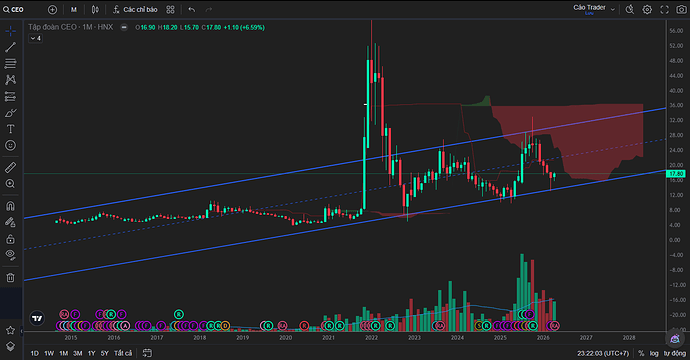The height and width of the screenshot is (360, 690).
Task: Open Các chỉ báo indicators dialog
Action: click(x=135, y=9)
